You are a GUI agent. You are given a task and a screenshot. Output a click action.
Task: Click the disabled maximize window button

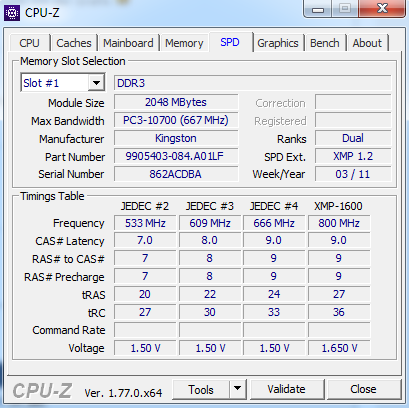[x=345, y=9]
